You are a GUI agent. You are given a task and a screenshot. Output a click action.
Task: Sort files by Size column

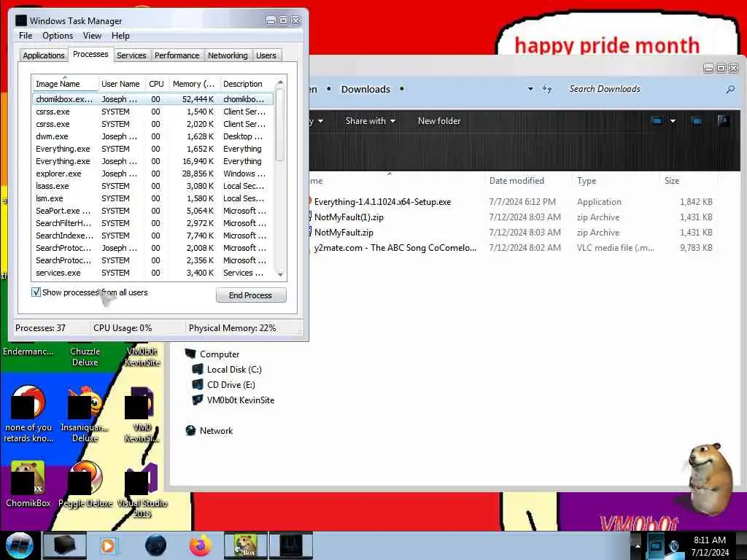pos(688,181)
